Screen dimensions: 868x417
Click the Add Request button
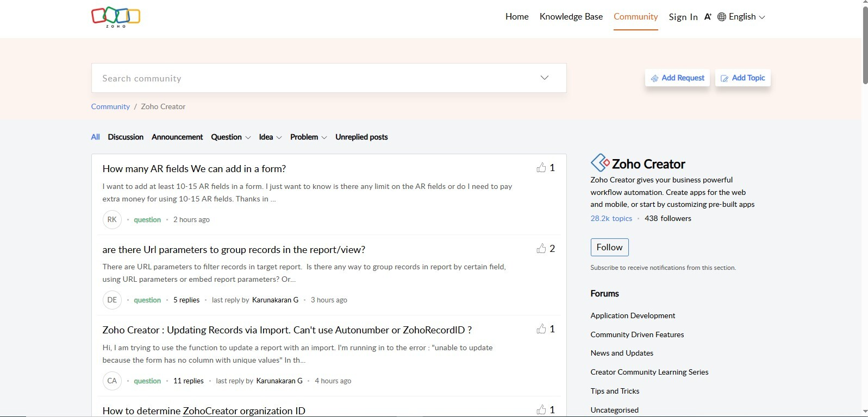pos(677,78)
